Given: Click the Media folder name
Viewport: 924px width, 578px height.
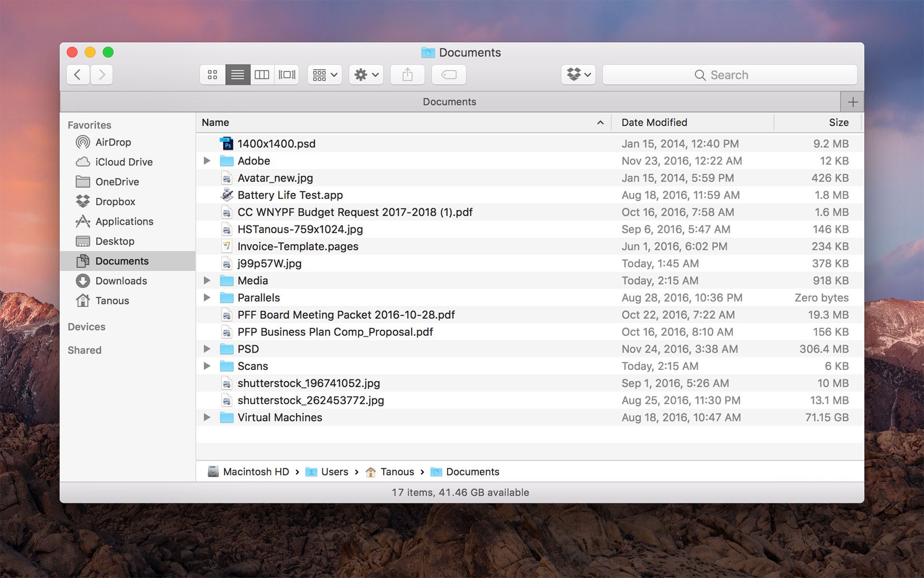Looking at the screenshot, I should 253,280.
